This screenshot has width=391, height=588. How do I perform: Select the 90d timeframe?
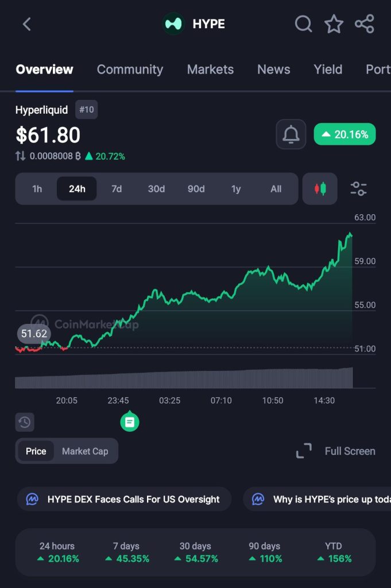pos(196,188)
